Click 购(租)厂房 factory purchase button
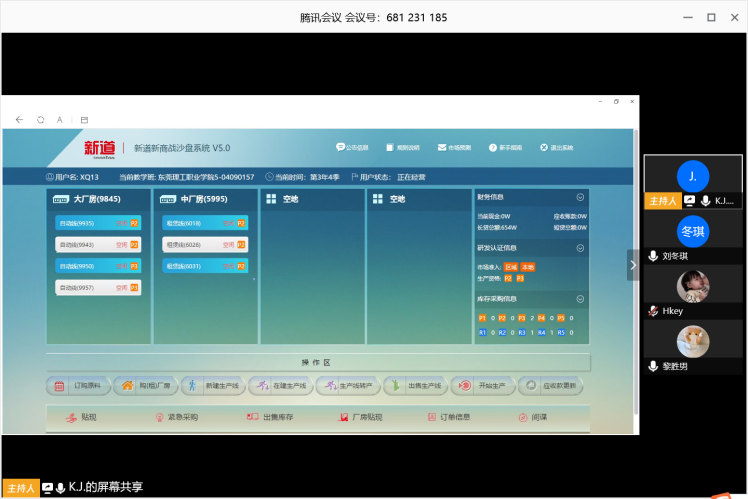Viewport: 748px width, 499px height. click(144, 386)
